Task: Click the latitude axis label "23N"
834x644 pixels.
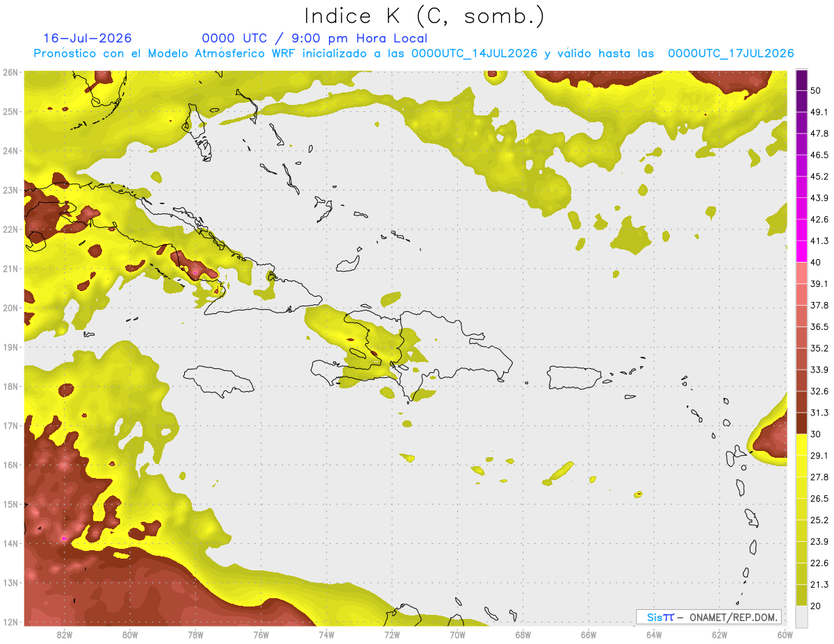Action: [x=10, y=190]
